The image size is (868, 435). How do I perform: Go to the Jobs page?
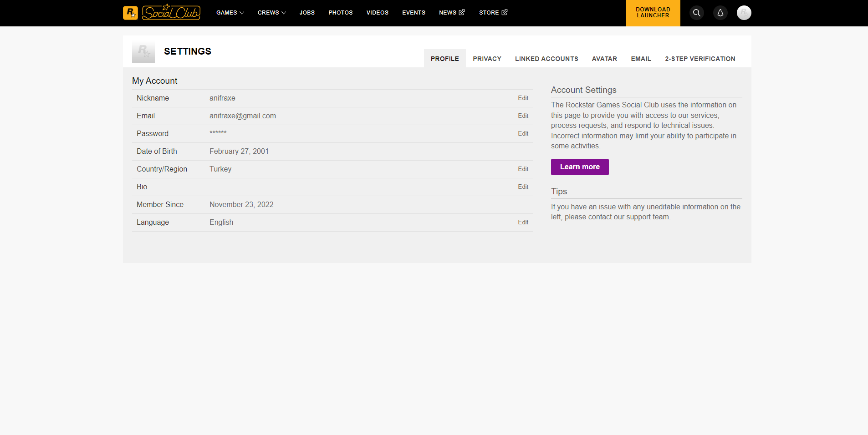[307, 13]
